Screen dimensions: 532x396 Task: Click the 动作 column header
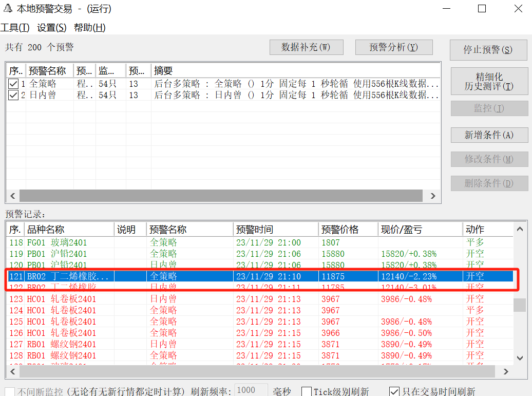pos(487,230)
